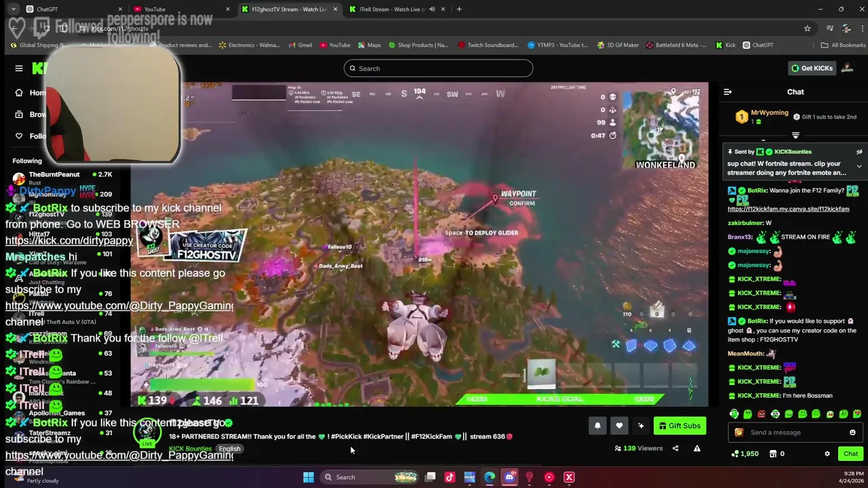Close the YouTube browser tab
Viewport: 868px width, 488px height.
pos(228,9)
